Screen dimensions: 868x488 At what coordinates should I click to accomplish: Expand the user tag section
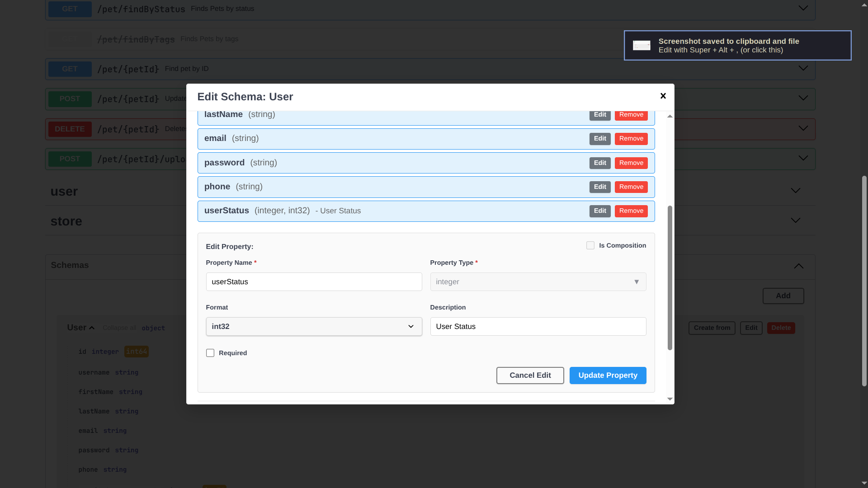(x=795, y=191)
